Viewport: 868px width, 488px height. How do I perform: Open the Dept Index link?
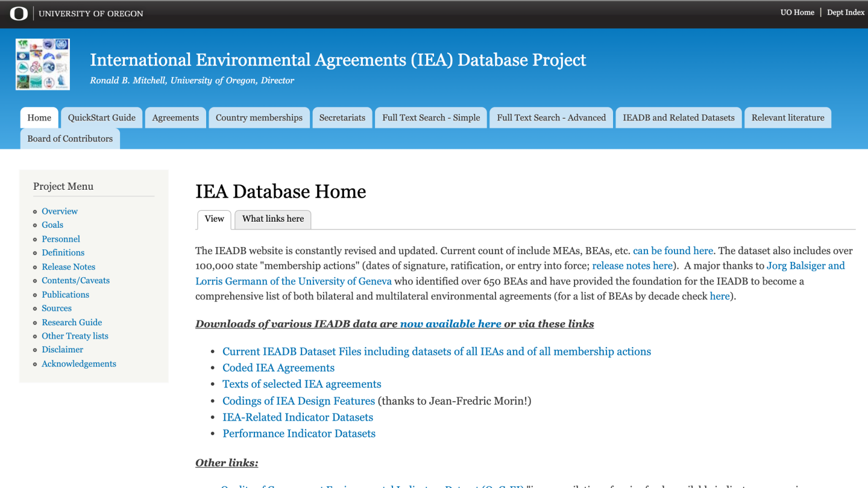[x=845, y=12]
